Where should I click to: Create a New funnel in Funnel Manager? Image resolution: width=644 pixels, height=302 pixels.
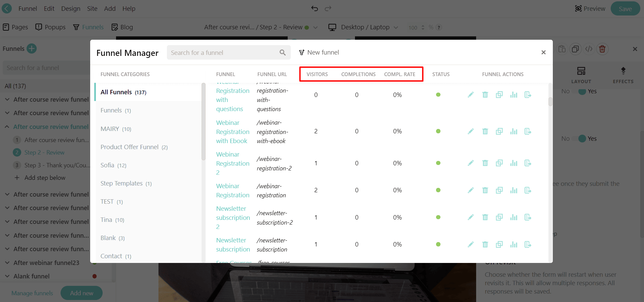point(319,52)
